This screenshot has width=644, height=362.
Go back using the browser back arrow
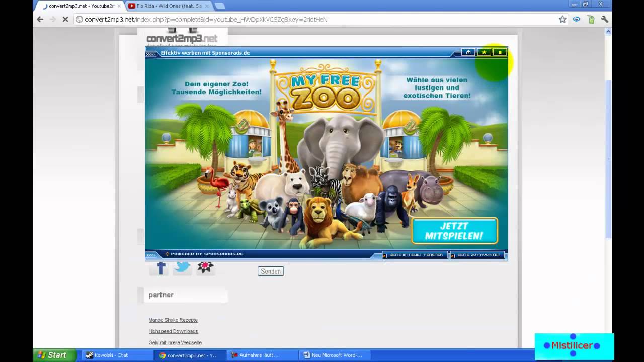pos(40,19)
